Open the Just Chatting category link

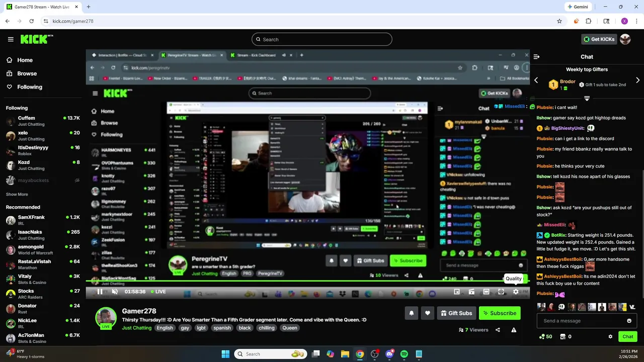(x=136, y=328)
